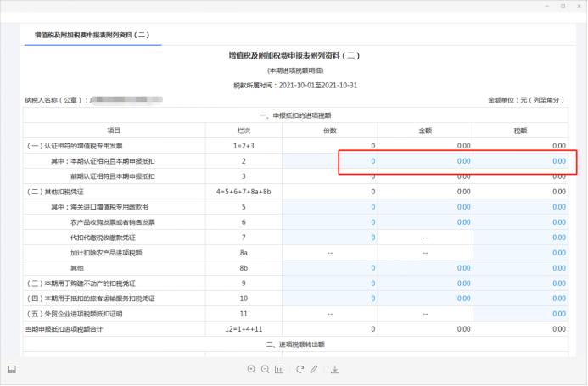Screen dimensions: 588x386
Task: Edit 份数 field in row 2 本期认证相符且本期申报抵扣
Action: 329,161
